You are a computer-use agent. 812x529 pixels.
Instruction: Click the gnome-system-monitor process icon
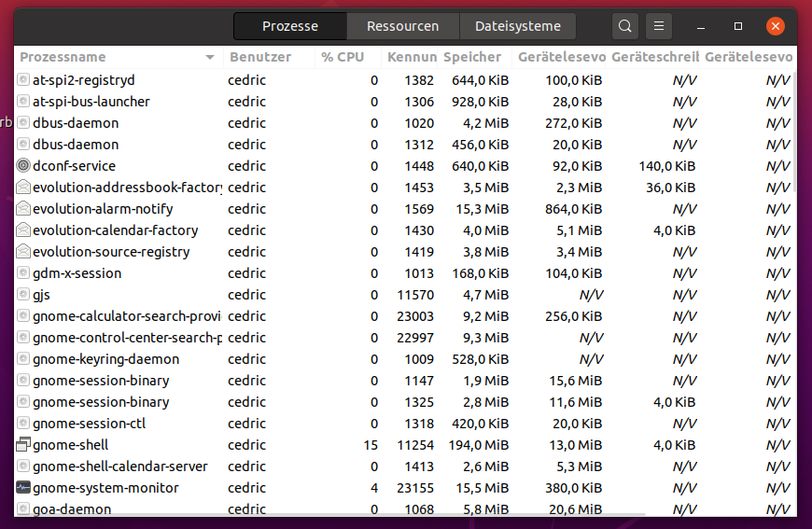click(x=23, y=488)
